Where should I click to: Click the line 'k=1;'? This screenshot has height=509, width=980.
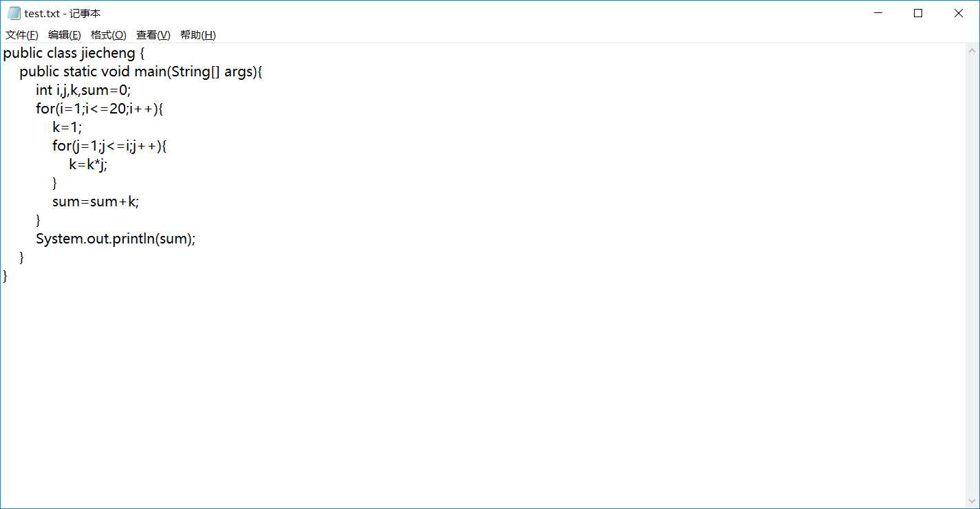[x=67, y=127]
